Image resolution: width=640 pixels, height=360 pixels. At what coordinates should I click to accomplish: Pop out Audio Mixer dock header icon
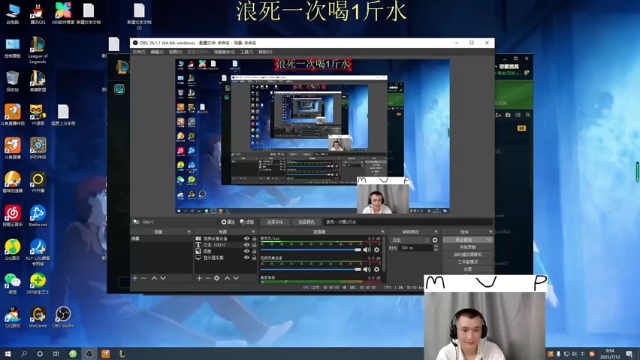pos(382,231)
